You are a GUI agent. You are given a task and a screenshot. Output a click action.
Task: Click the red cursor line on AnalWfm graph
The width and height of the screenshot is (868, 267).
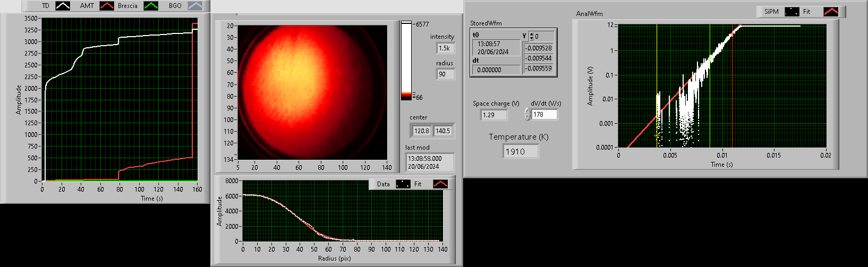pos(732,96)
